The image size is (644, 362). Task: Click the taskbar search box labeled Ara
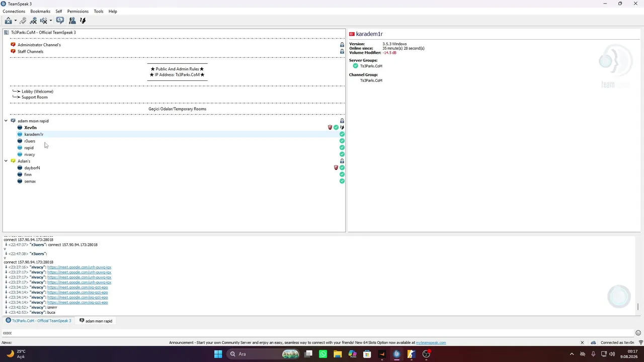pos(263,354)
